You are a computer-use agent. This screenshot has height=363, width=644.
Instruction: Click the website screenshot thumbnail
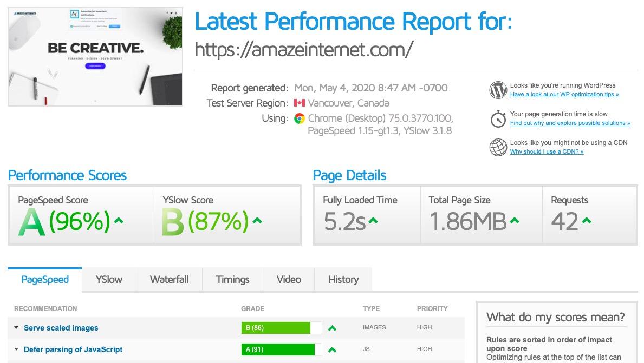click(x=95, y=56)
